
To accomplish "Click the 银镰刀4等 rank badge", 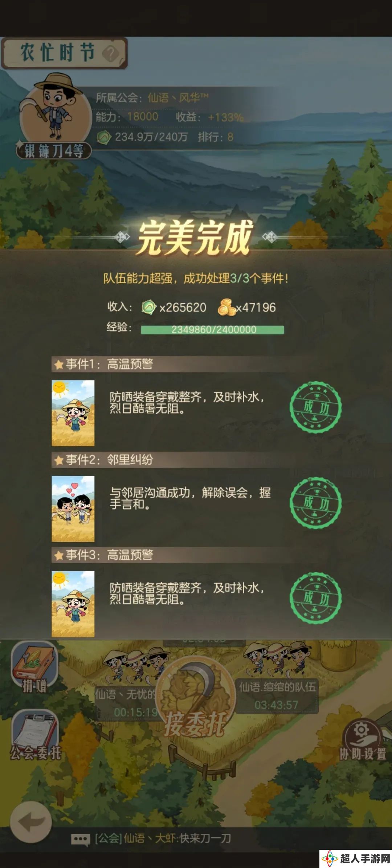I will [54, 151].
